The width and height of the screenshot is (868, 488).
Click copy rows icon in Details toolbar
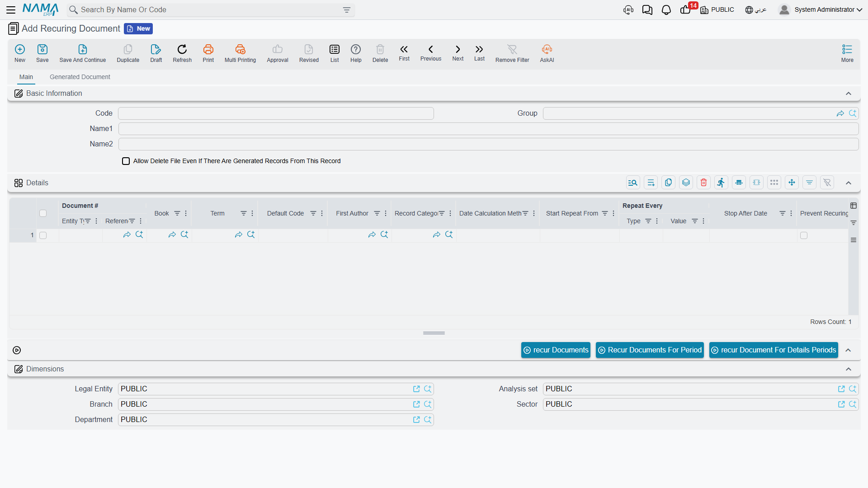[669, 183]
